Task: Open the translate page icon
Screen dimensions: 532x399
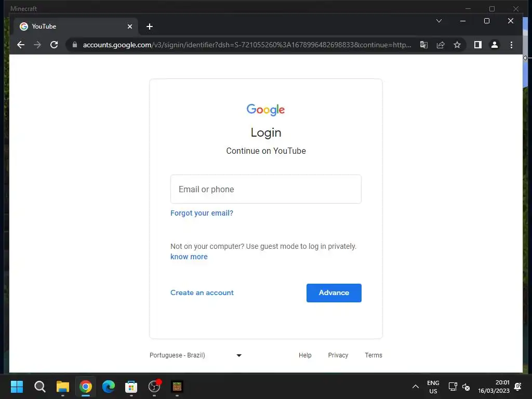Action: coord(424,45)
